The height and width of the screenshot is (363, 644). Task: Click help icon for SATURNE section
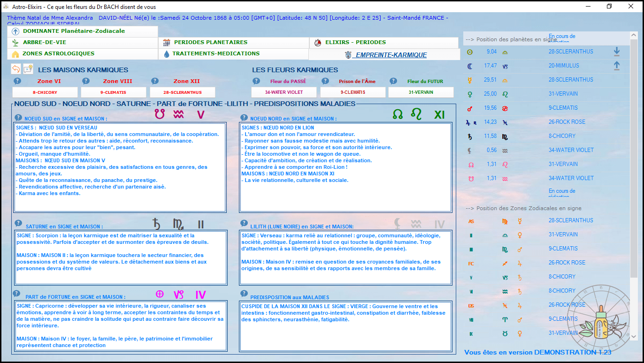click(x=18, y=223)
